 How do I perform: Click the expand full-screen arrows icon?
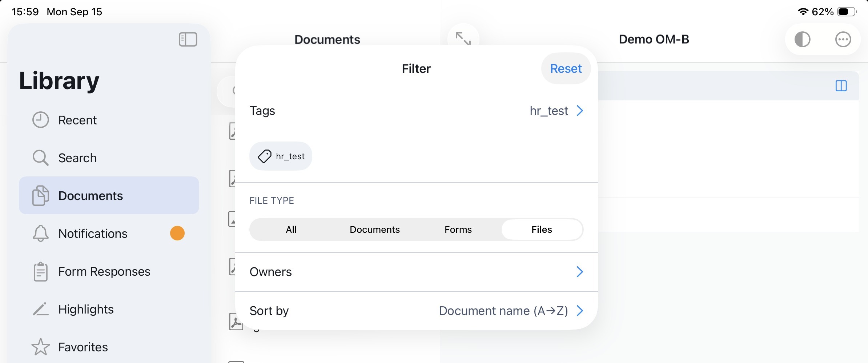463,38
